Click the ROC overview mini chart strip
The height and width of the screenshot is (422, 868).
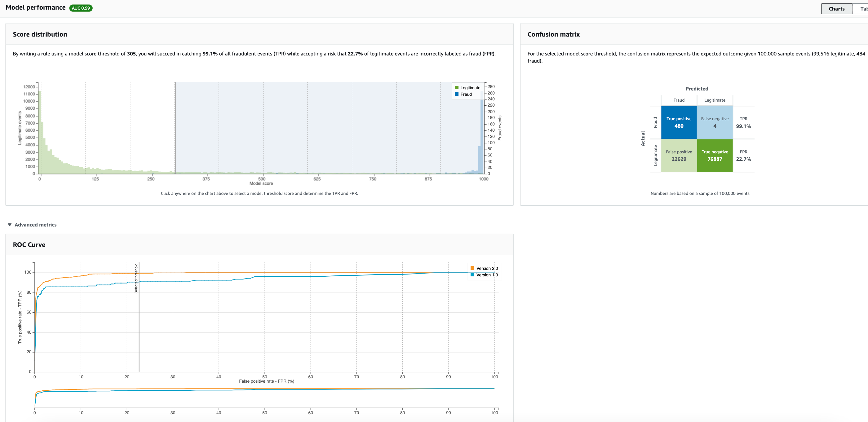coord(264,398)
